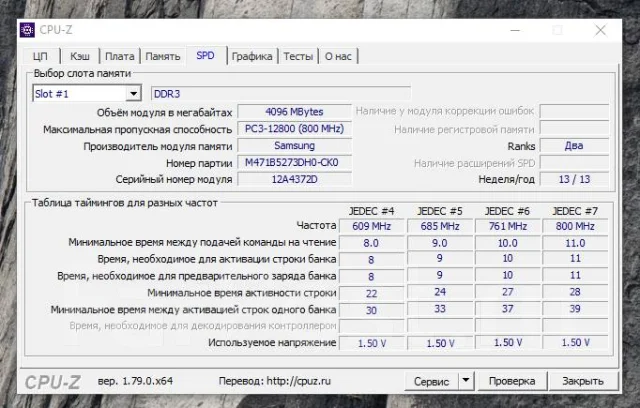This screenshot has height=408, width=640.
Task: Switch to the Память tab
Action: 163,56
